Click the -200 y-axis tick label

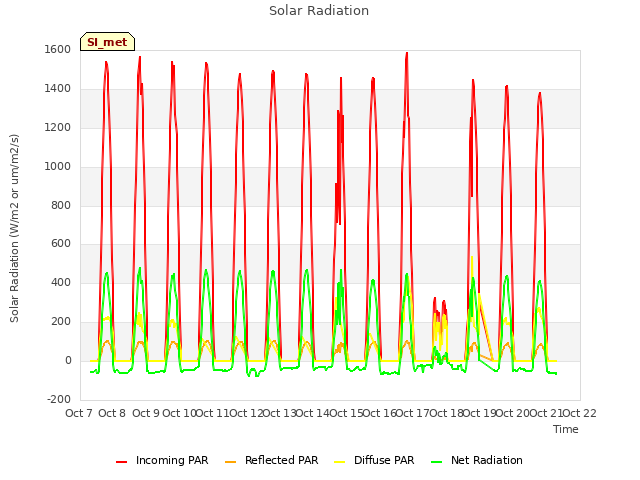(x=59, y=399)
